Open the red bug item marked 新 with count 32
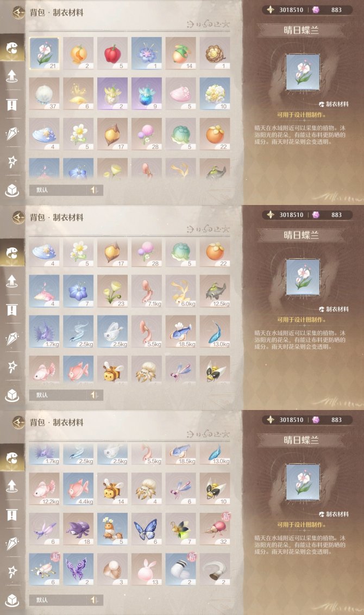 click(215, 529)
